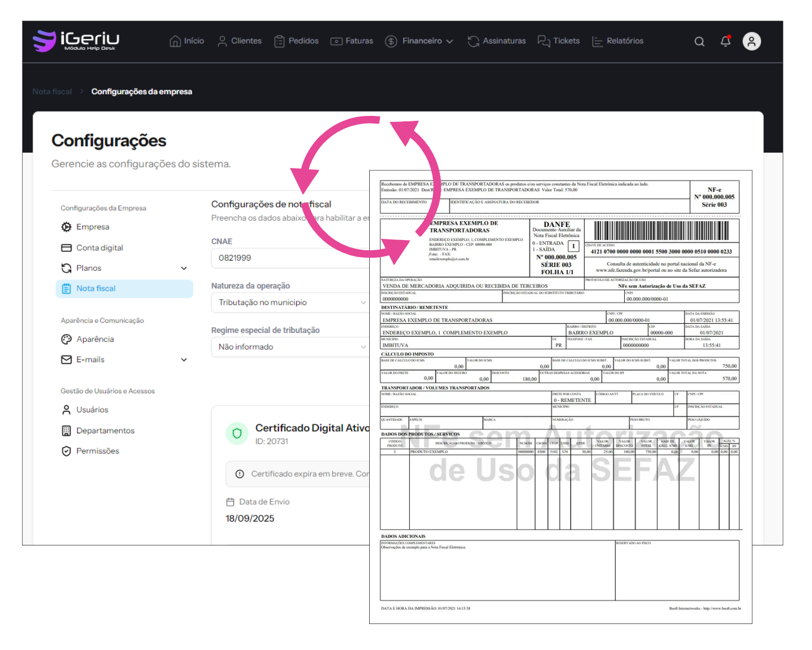Open Regime especial de tributação dropdown
812x650 pixels.
(x=290, y=347)
